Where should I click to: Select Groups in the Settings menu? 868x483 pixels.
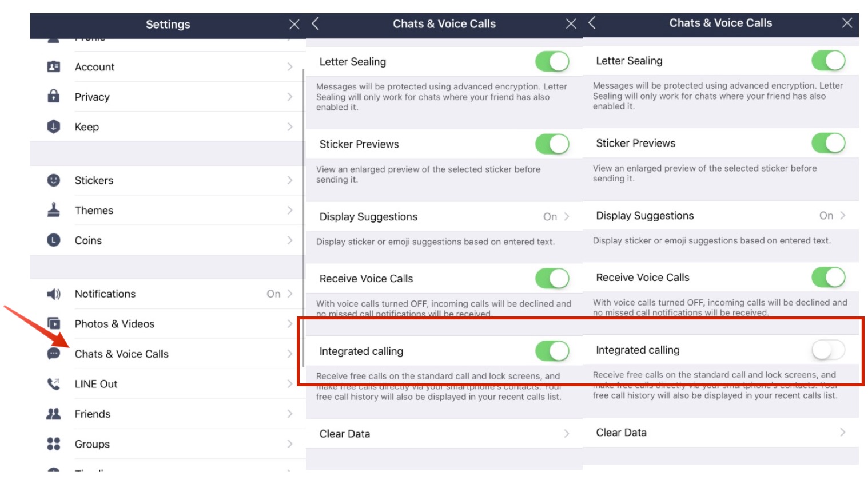[93, 444]
